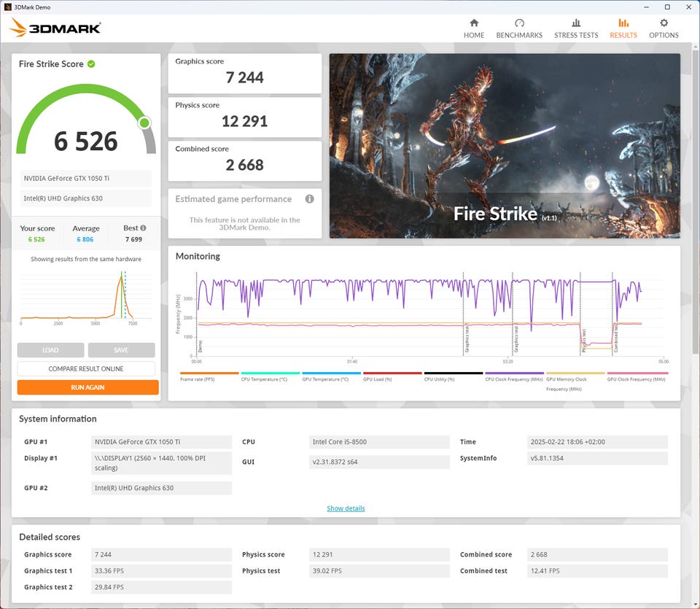Viewport: 700px width, 609px height.
Task: Toggle GPU Memory Clock Frequency legend
Action: pyautogui.click(x=575, y=373)
